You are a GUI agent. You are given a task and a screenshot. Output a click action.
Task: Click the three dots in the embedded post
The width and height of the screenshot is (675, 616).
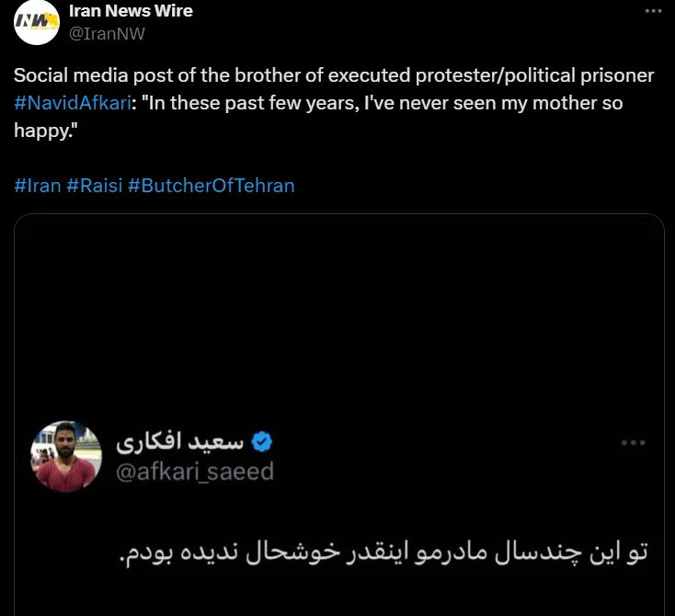[633, 442]
